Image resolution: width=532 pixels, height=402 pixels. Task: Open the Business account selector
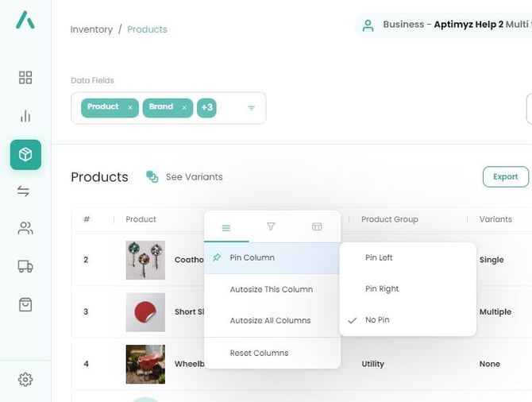click(x=445, y=25)
